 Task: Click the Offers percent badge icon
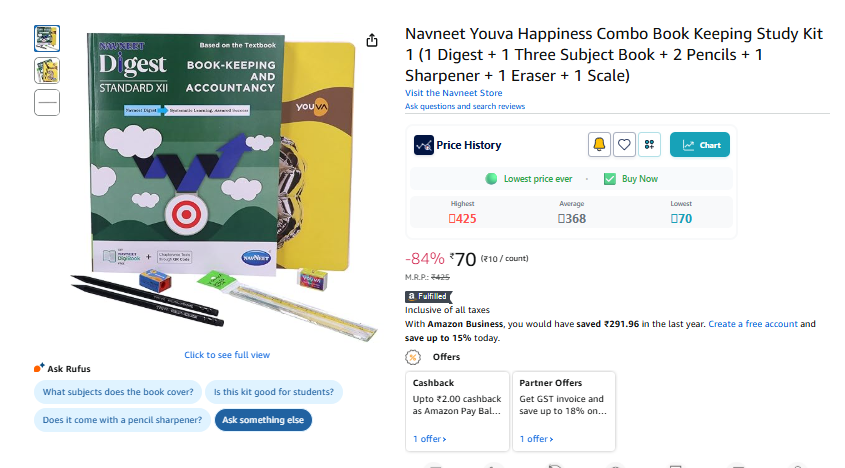(412, 357)
